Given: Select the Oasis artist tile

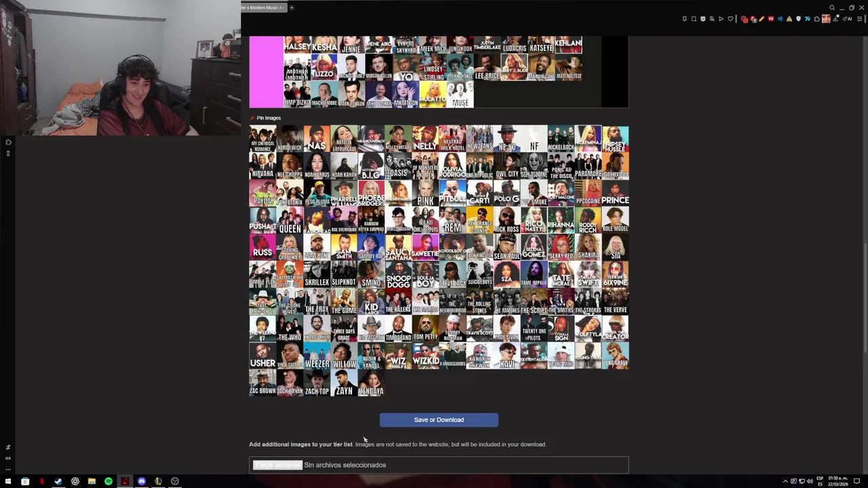Looking at the screenshot, I should [x=399, y=166].
